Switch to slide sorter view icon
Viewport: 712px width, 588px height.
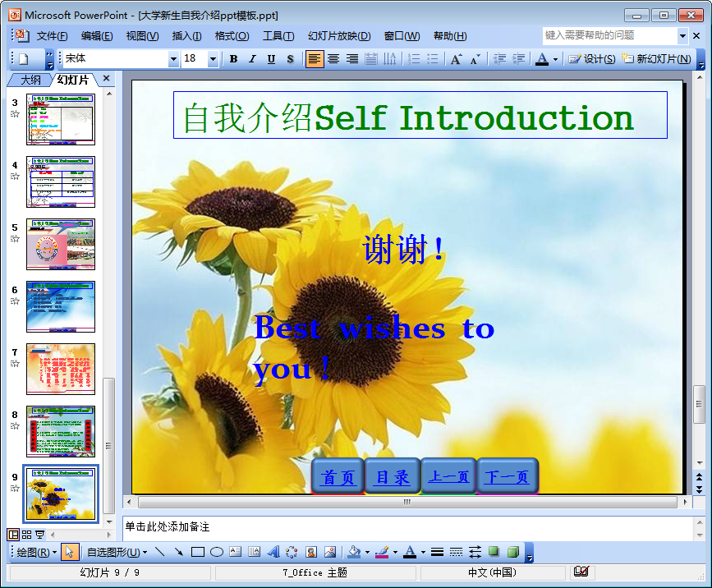tap(27, 535)
